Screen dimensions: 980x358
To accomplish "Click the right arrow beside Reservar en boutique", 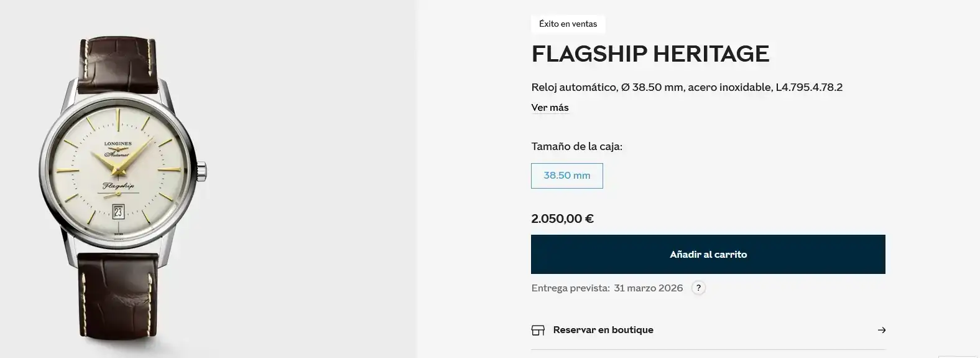I will click(881, 330).
